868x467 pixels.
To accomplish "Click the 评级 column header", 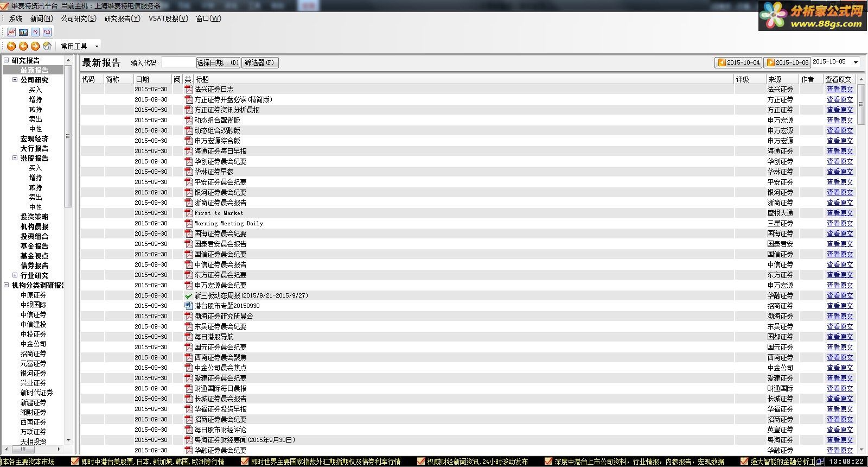I will click(x=750, y=79).
